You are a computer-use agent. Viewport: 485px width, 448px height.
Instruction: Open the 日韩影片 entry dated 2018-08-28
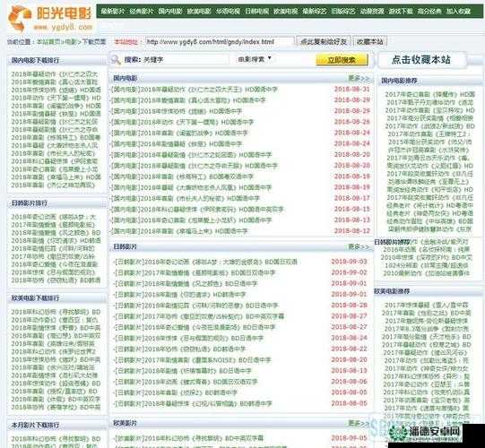point(195,306)
